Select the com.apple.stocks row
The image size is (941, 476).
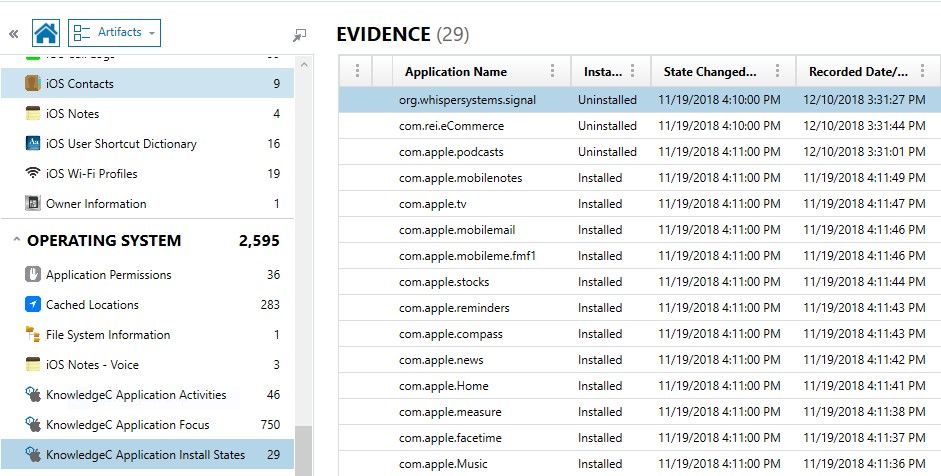640,282
